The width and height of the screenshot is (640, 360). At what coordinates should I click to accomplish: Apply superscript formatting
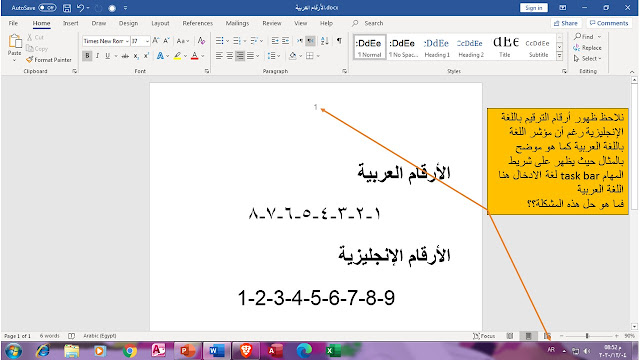pyautogui.click(x=146, y=56)
